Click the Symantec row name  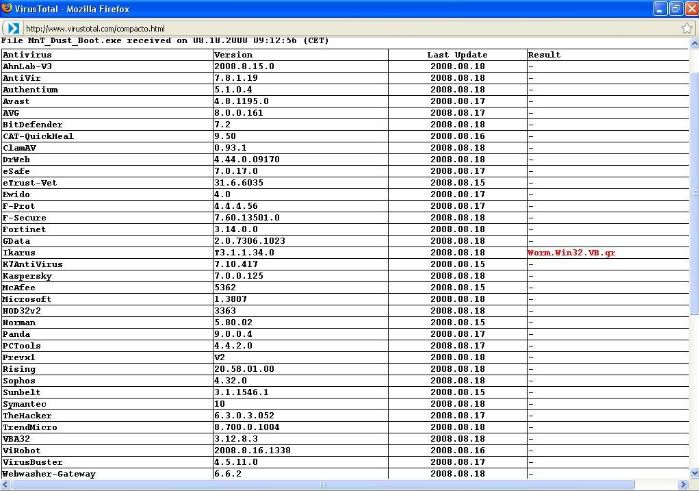coord(24,404)
